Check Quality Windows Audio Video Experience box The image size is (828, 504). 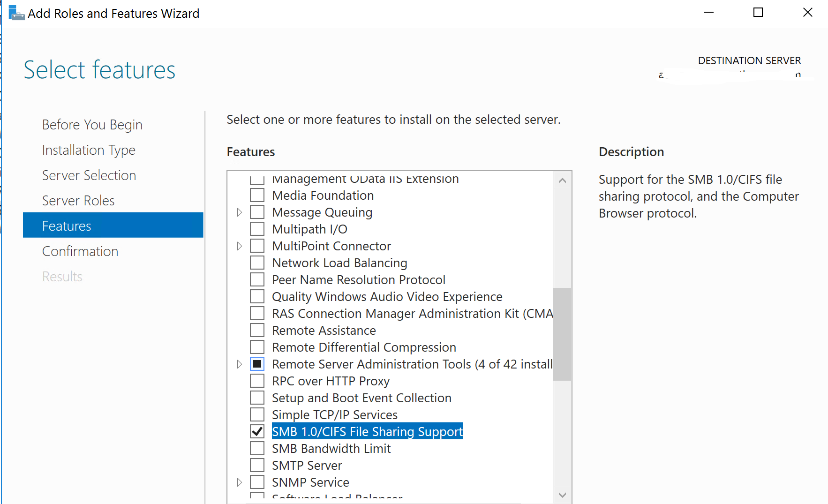[x=257, y=297]
